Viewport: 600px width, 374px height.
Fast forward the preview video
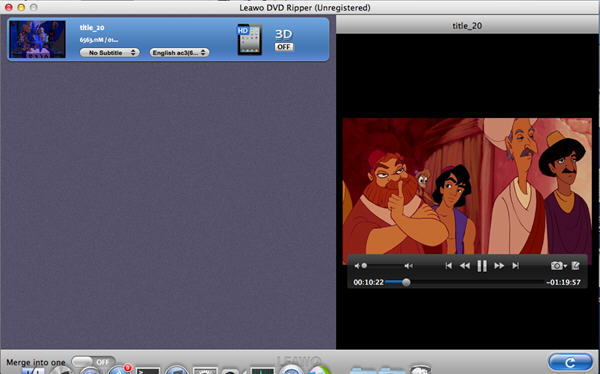[x=499, y=266]
